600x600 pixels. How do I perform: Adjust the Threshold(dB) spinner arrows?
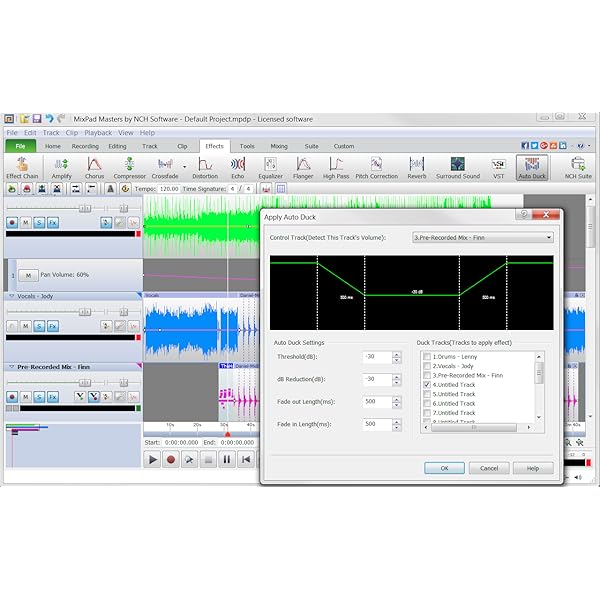(397, 357)
